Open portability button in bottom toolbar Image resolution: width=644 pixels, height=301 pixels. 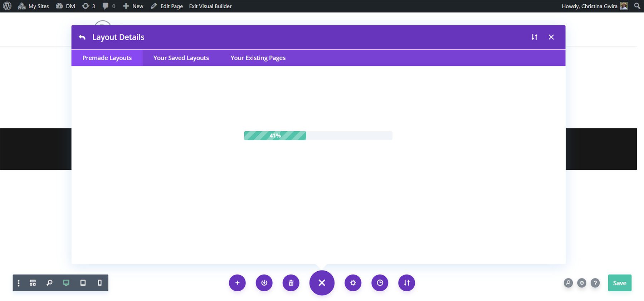406,283
